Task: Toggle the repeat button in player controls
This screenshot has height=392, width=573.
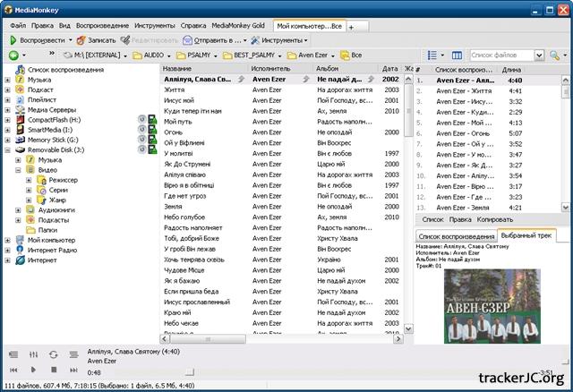Action: pos(53,354)
